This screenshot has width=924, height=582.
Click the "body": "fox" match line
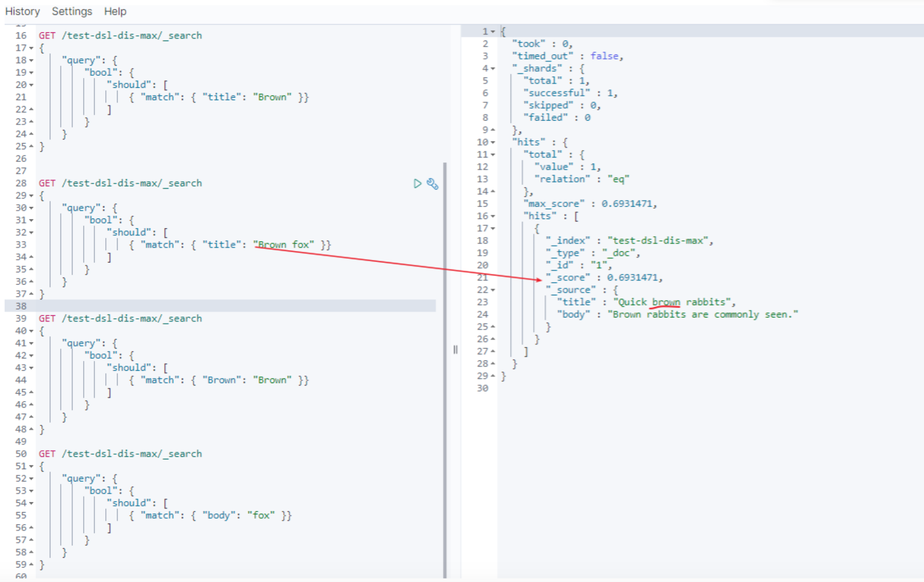tap(210, 516)
